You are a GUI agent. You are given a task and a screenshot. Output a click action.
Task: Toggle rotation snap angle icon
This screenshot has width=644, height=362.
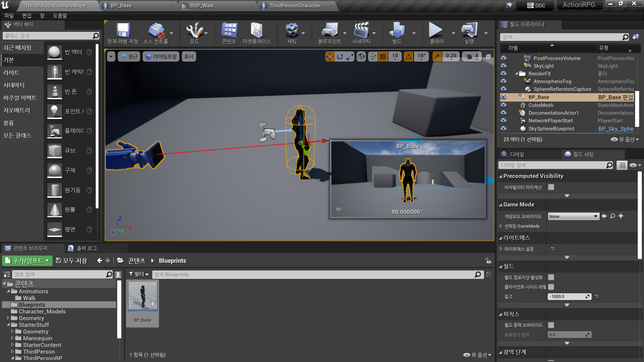point(408,57)
